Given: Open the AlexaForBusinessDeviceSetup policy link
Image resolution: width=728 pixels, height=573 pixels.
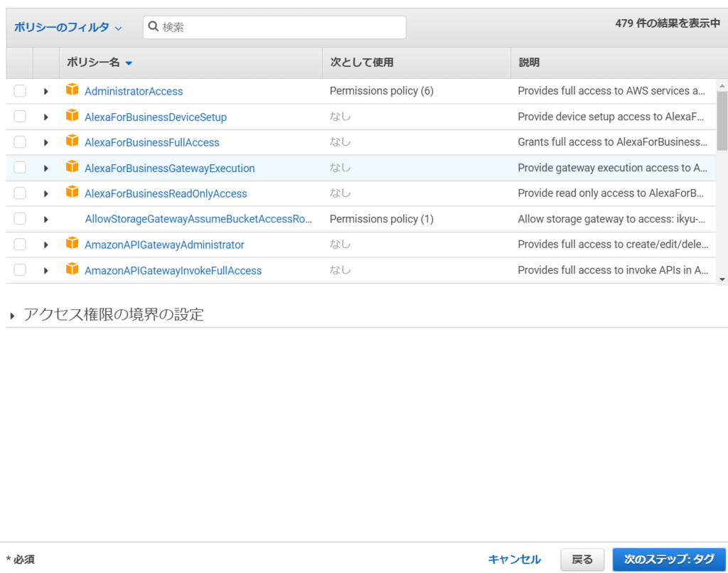Looking at the screenshot, I should pyautogui.click(x=156, y=117).
